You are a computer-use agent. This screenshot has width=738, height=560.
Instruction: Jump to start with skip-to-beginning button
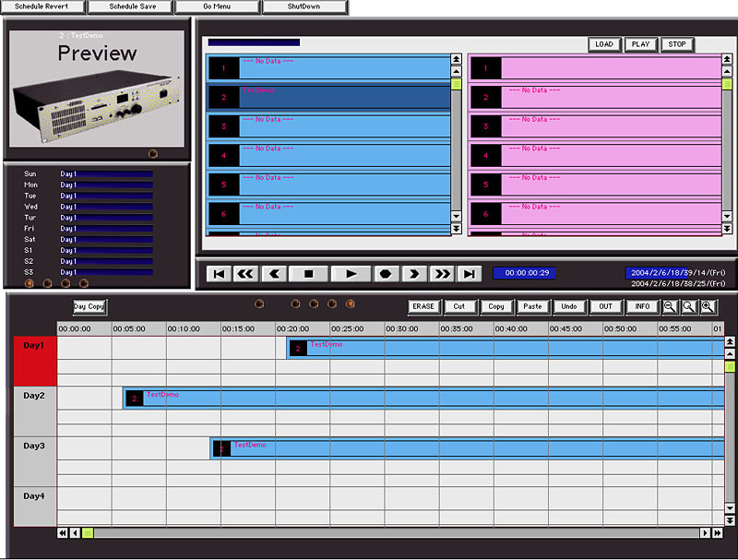click(219, 274)
